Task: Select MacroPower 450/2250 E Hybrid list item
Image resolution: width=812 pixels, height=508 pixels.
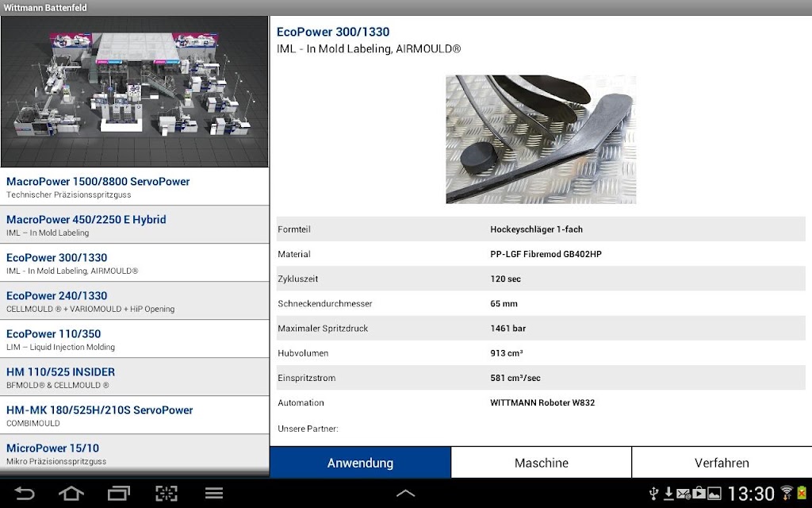Action: [135, 225]
